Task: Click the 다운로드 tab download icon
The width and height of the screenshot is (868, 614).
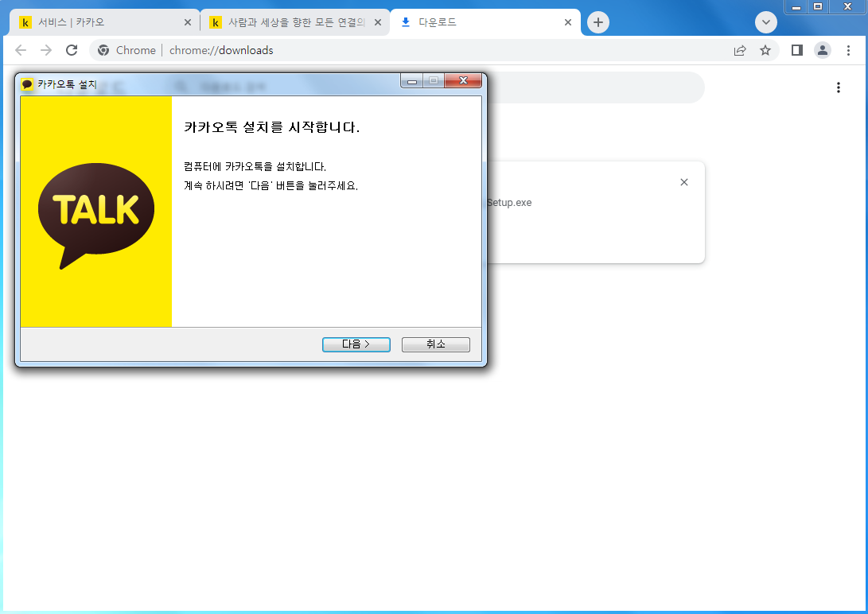Action: 406,22
